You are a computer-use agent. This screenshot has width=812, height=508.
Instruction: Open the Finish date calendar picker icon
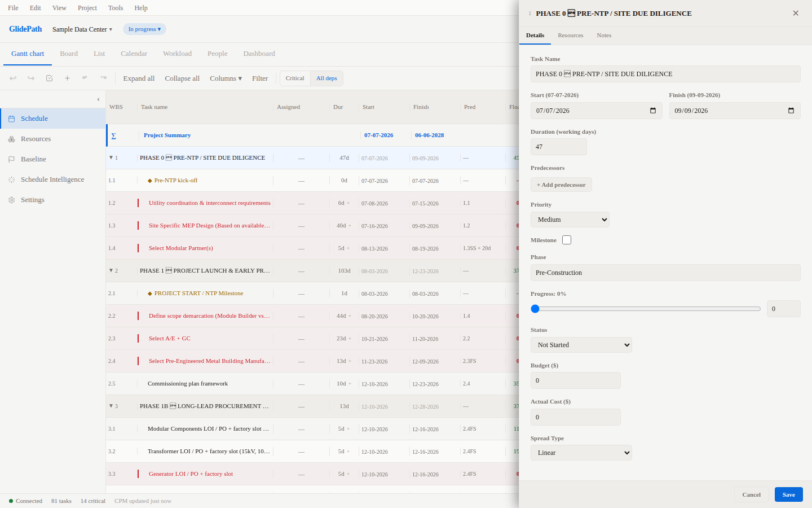(791, 111)
